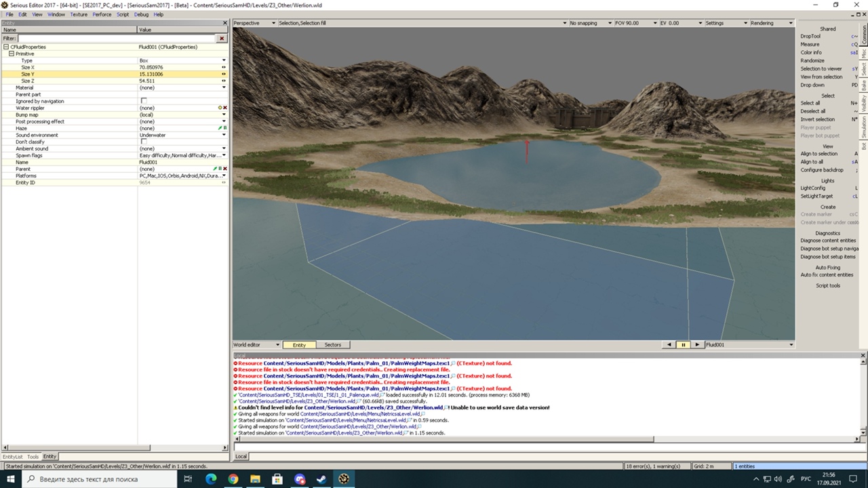Pause the simulation in viewport bar

tap(683, 345)
